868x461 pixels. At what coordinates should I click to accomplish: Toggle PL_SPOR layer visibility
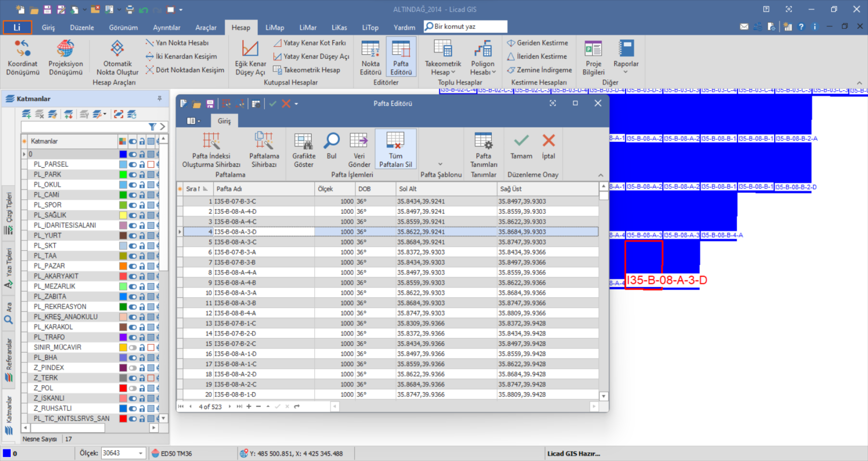tap(133, 205)
